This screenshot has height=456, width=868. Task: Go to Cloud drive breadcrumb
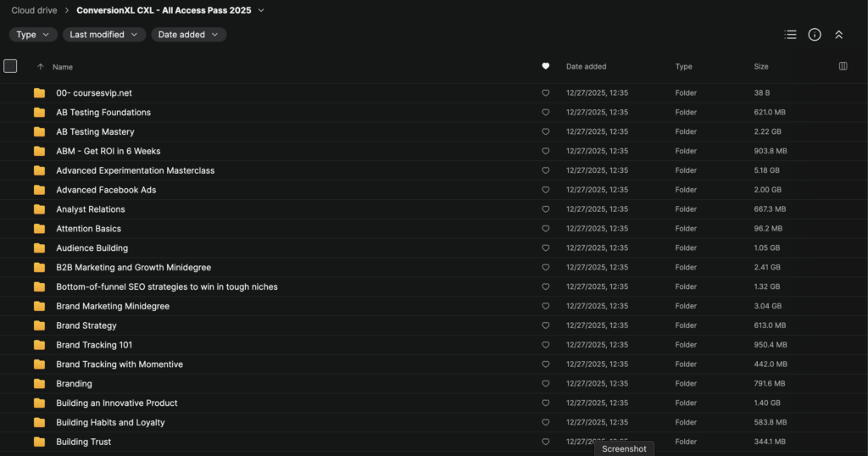(x=35, y=10)
